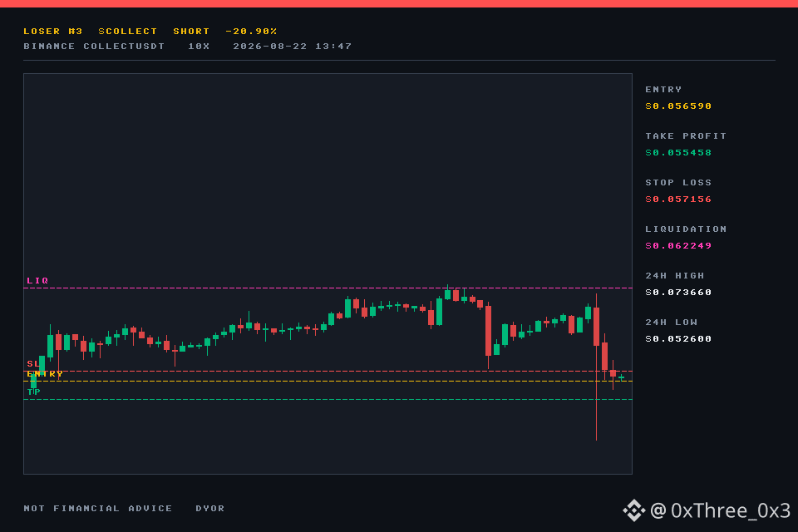This screenshot has width=798, height=532.
Task: Click the 'TAKE PROFIT' label
Action: click(686, 136)
